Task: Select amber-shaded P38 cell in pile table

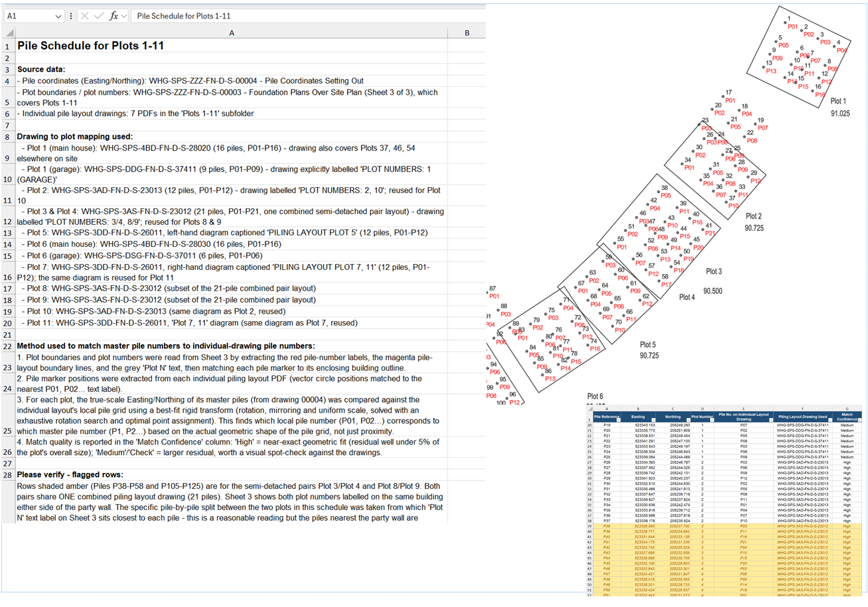Action: coord(607,525)
